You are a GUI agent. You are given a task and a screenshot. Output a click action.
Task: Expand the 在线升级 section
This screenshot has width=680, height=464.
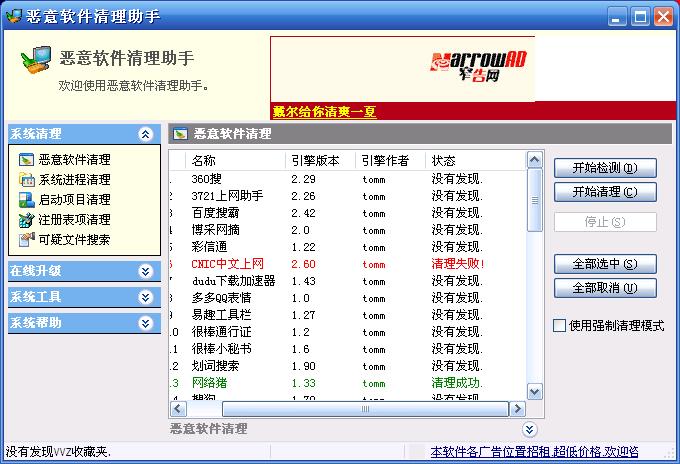click(145, 271)
